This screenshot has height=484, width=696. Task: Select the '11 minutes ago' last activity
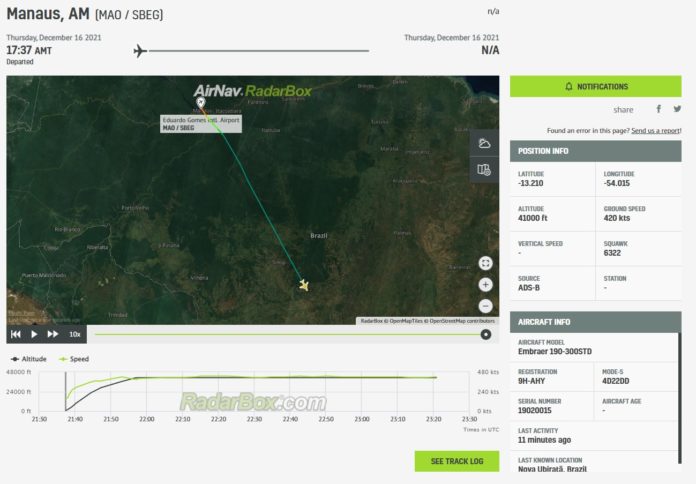coord(544,440)
